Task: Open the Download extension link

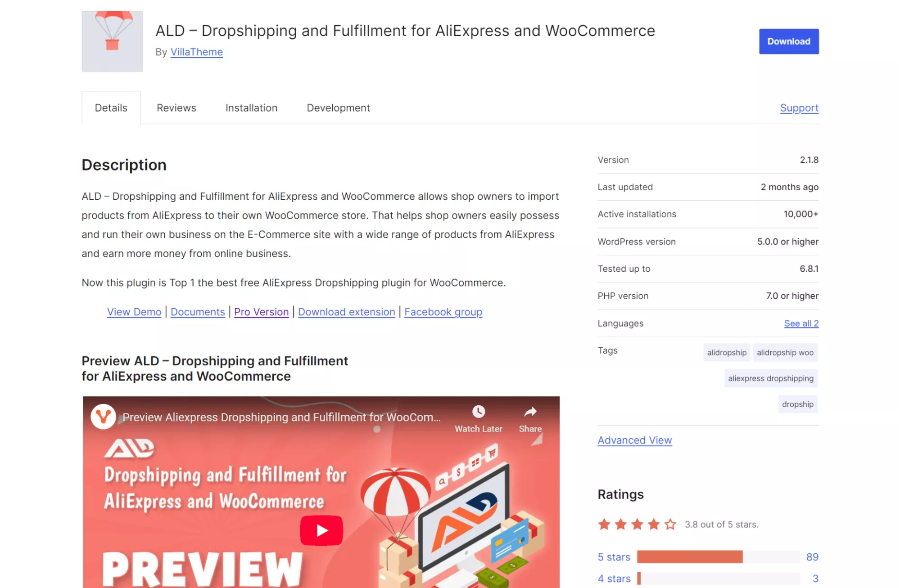Action: 346,312
